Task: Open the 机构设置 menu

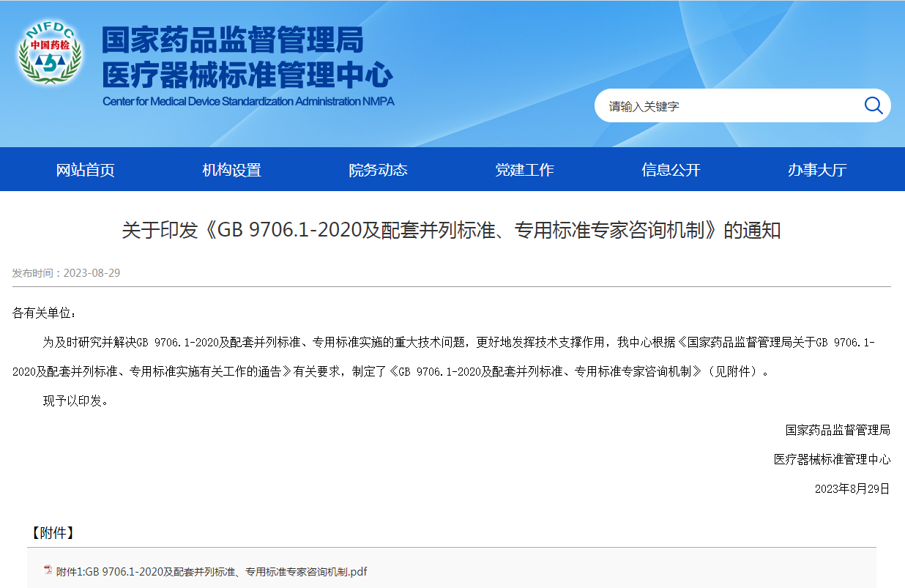Action: pos(231,170)
